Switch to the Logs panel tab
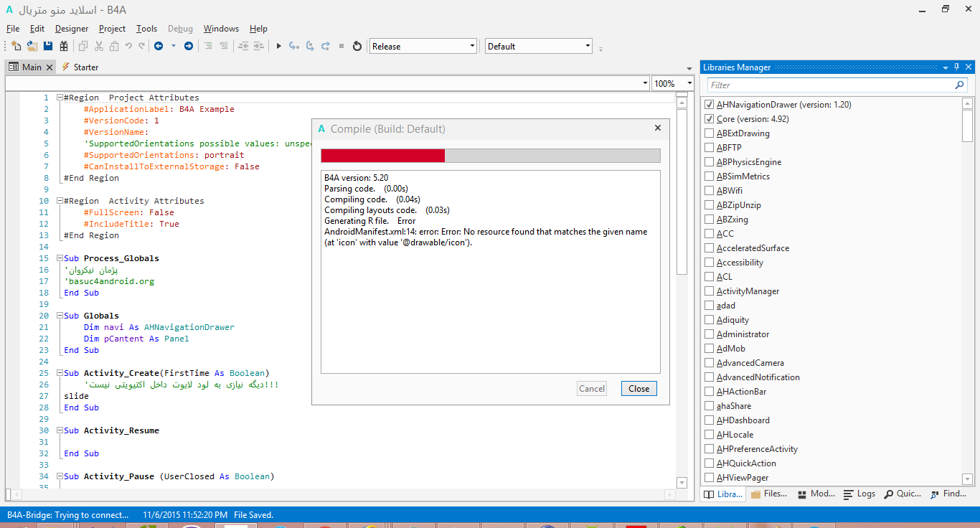980x528 pixels. [x=859, y=494]
